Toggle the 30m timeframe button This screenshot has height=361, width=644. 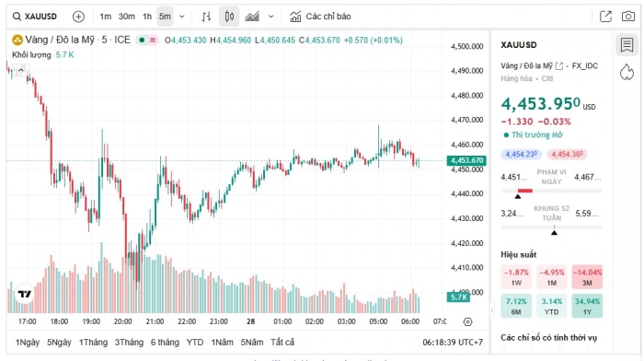tap(127, 17)
